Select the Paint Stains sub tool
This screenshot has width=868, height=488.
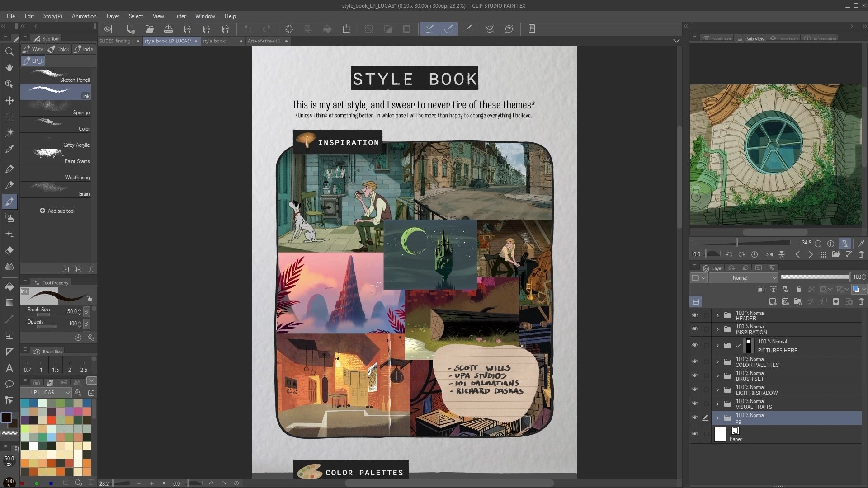(x=56, y=157)
